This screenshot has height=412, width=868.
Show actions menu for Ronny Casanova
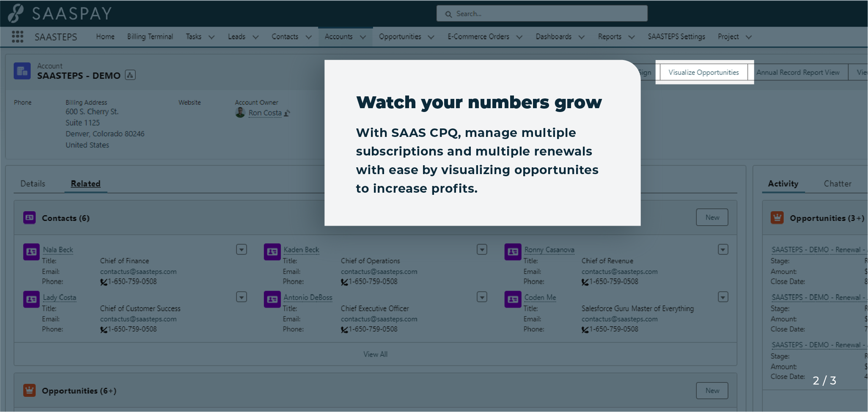coord(723,249)
